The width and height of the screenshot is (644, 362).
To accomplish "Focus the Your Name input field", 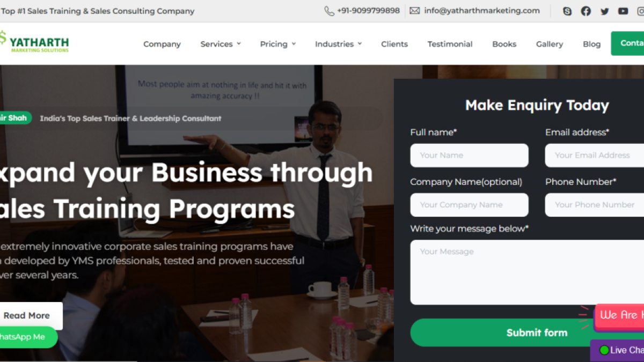I will (x=469, y=156).
